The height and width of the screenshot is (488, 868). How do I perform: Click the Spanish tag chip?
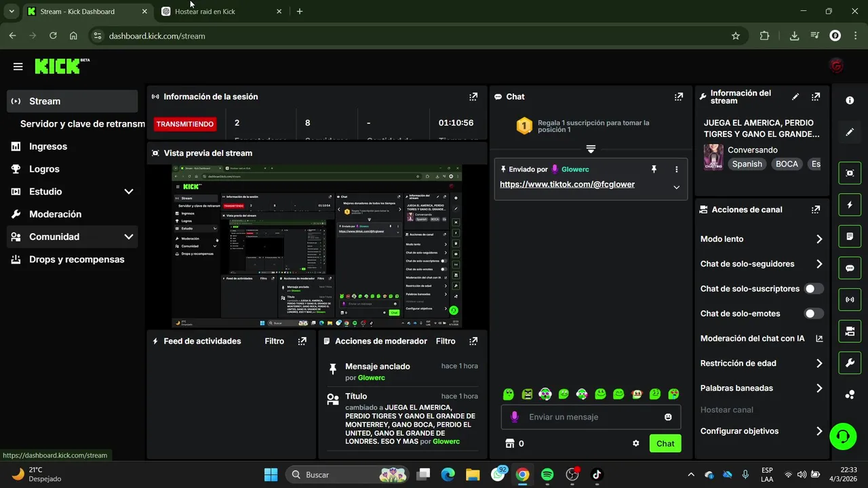tap(747, 164)
